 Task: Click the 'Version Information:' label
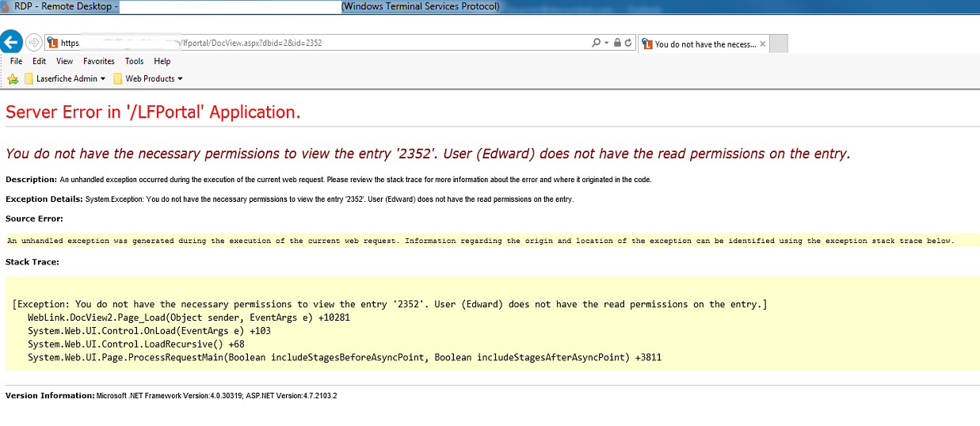coord(50,395)
